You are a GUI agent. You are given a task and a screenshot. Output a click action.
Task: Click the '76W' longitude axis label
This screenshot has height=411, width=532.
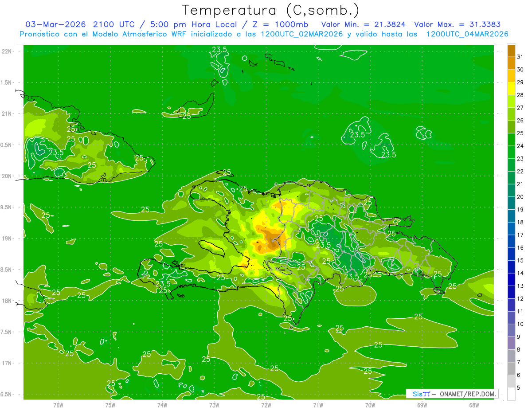coord(58,405)
